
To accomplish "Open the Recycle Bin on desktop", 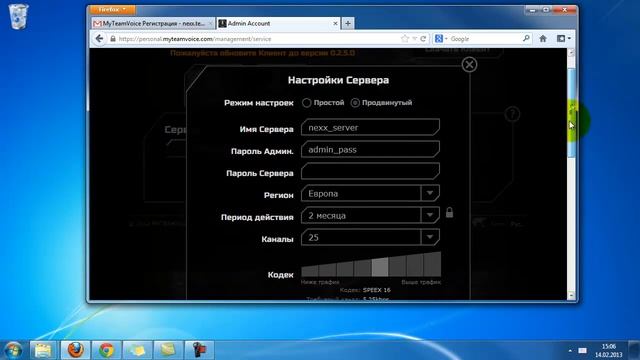I will point(18,17).
